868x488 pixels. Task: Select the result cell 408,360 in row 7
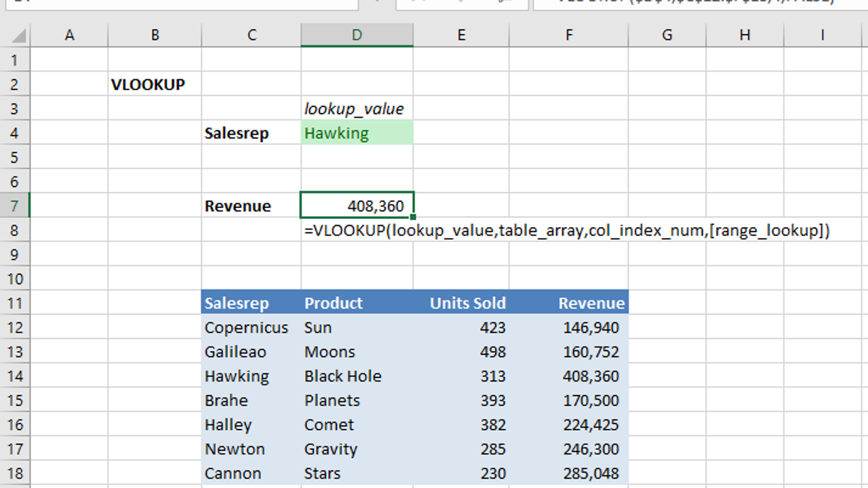[357, 206]
